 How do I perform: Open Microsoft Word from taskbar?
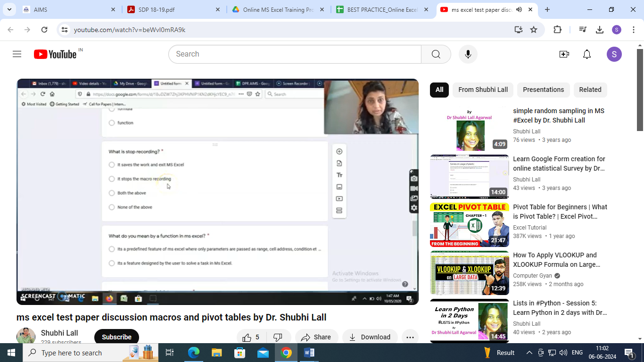click(x=309, y=353)
